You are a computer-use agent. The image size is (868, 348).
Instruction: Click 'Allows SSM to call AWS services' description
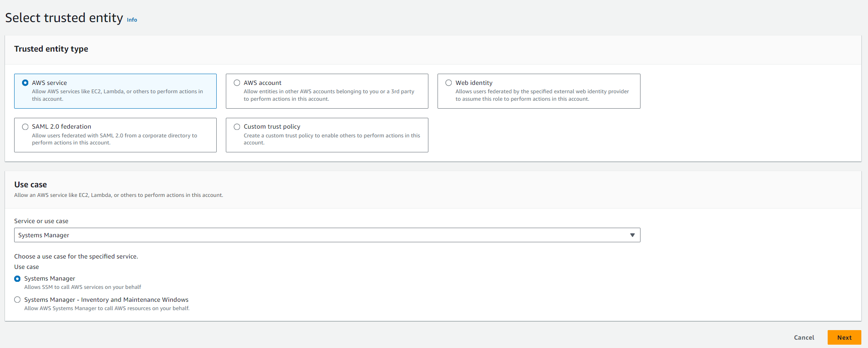click(x=83, y=287)
